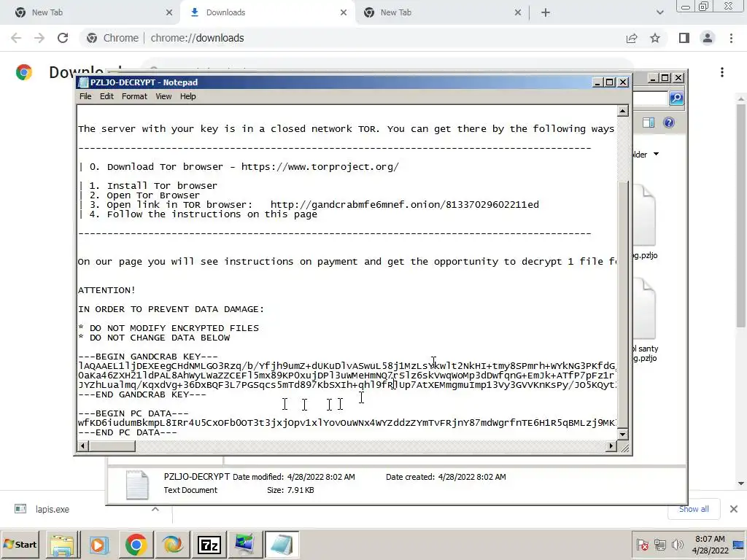This screenshot has height=560, width=747.
Task: Click Show all downloads link
Action: pyautogui.click(x=694, y=509)
